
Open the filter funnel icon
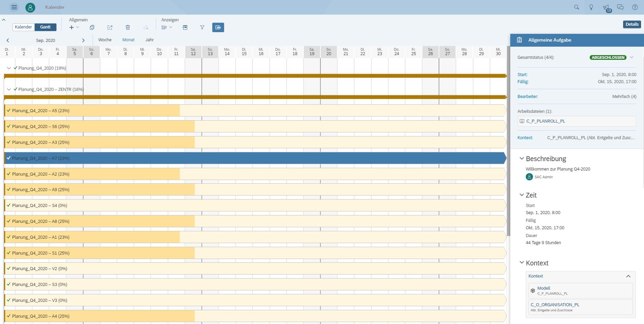(x=202, y=27)
